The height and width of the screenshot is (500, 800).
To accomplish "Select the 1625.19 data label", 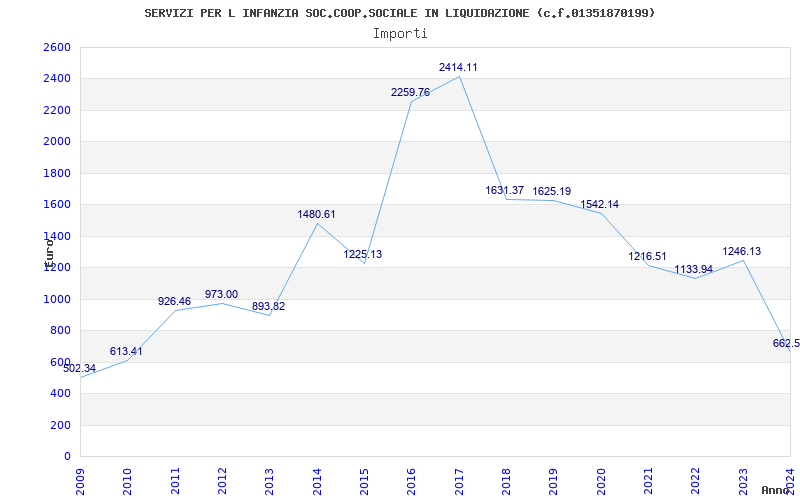I will [x=552, y=191].
